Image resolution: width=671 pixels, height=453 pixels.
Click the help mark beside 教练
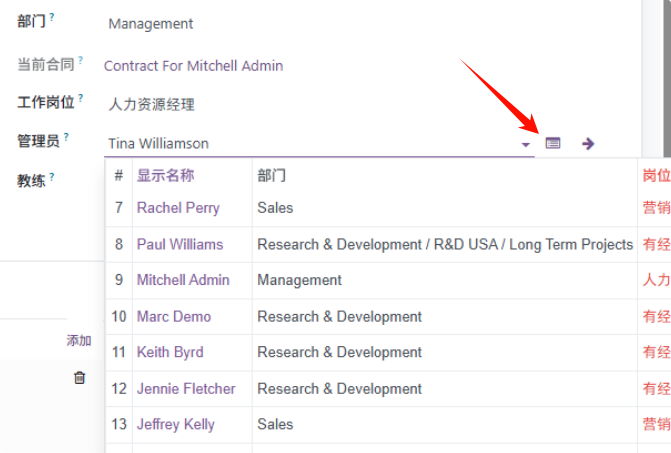pyautogui.click(x=52, y=176)
